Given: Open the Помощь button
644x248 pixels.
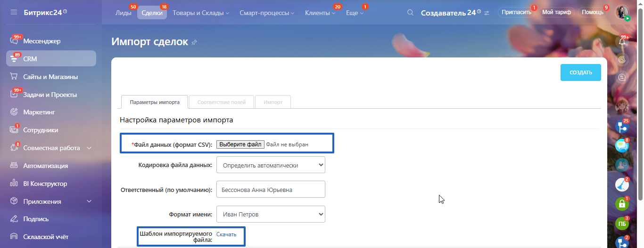Looking at the screenshot, I should click(x=593, y=12).
